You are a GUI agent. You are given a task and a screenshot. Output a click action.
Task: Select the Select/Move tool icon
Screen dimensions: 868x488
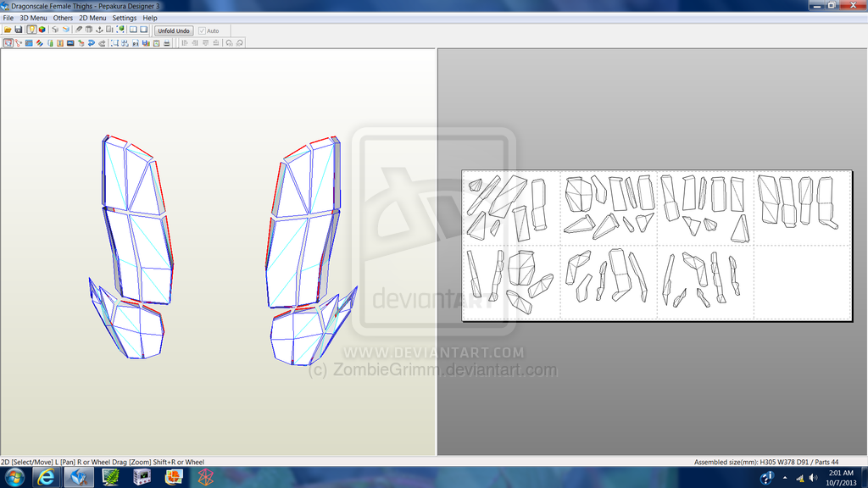pyautogui.click(x=8, y=42)
